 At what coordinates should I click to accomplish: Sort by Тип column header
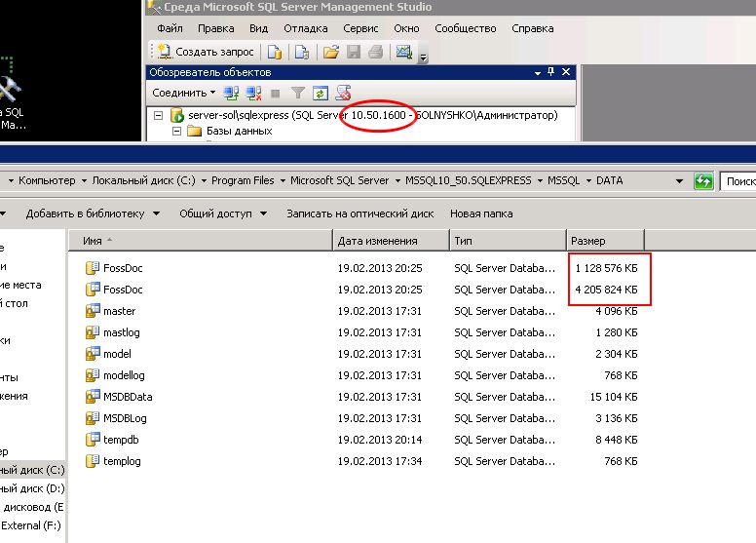508,241
